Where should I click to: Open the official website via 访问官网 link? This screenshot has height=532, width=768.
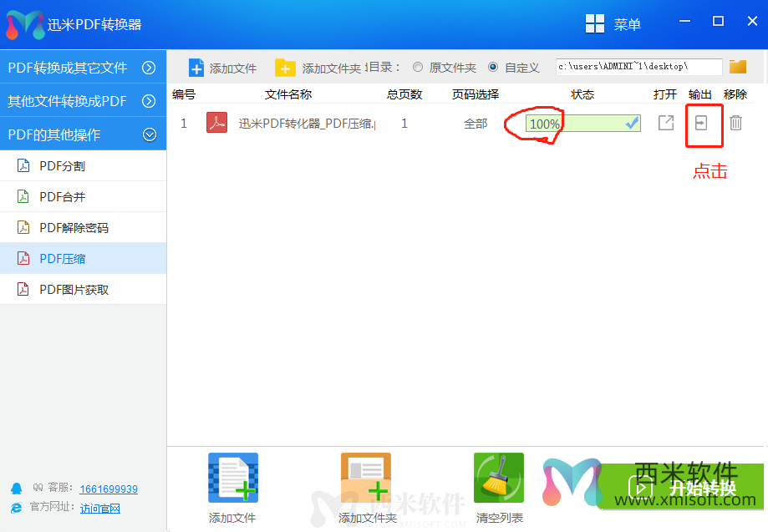pos(100,508)
